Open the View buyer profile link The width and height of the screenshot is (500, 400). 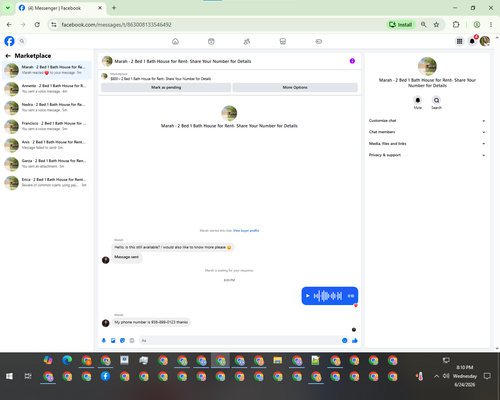(246, 231)
